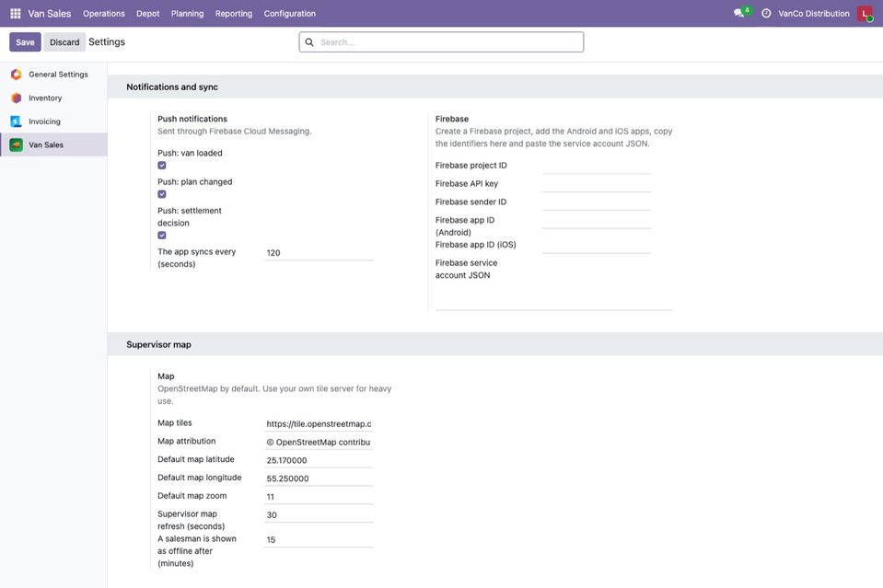883x588 pixels.
Task: Open the messages chat bubble icon
Action: point(738,13)
